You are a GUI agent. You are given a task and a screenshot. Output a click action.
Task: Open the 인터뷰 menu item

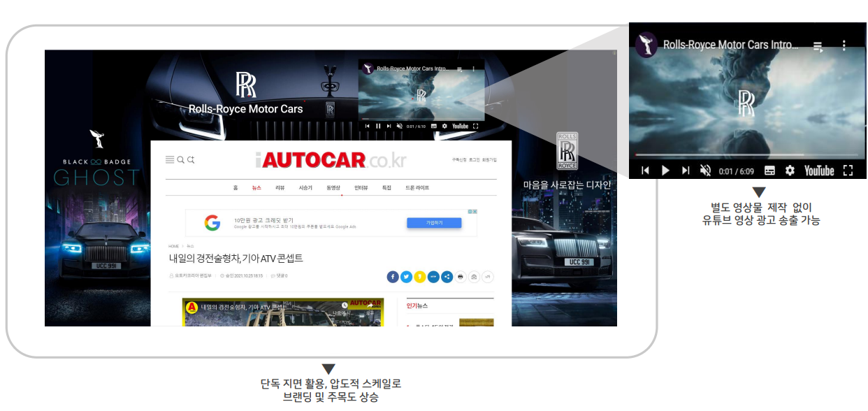361,188
